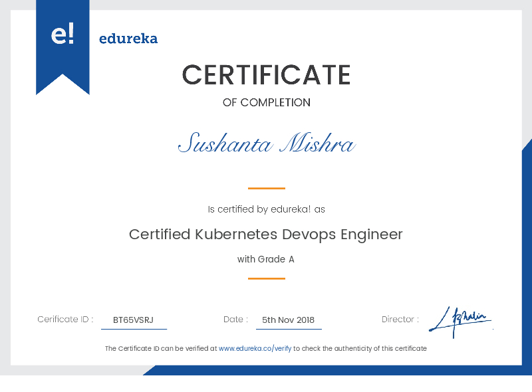The image size is (532, 392).
Task: Click the 'with Grade A' text
Action: (x=265, y=259)
